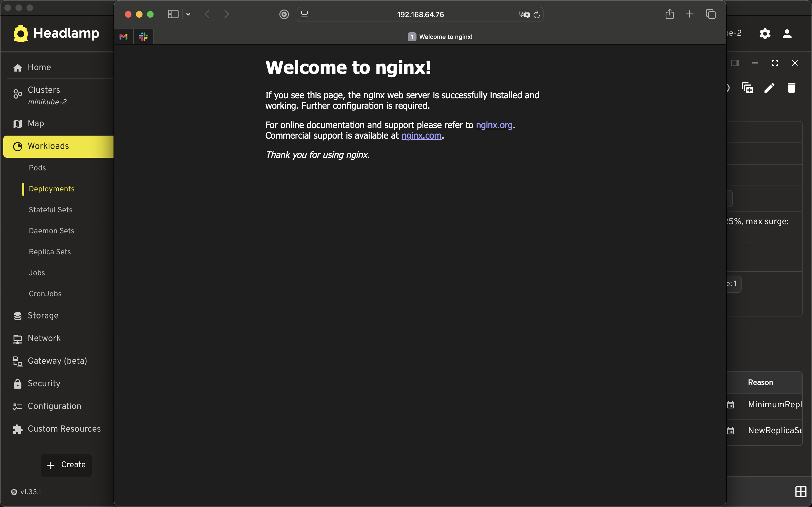Click the Create button in Headlamp
The width and height of the screenshot is (812, 507).
(66, 465)
